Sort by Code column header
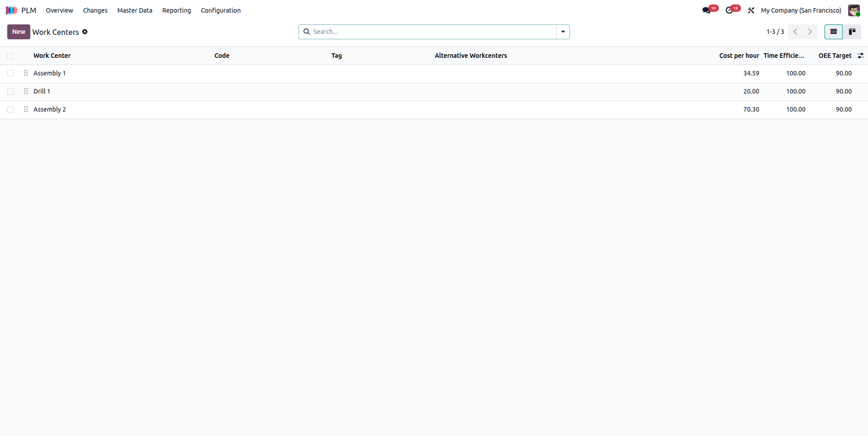This screenshot has height=436, width=868. point(222,56)
